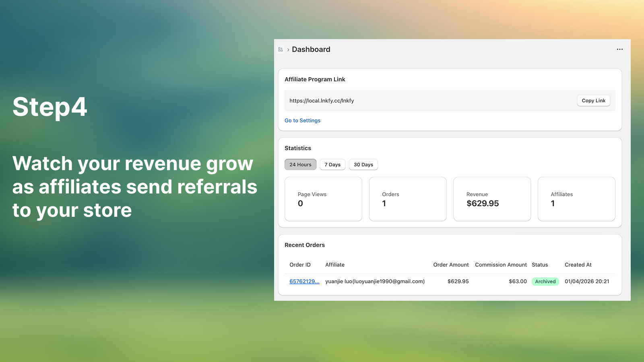This screenshot has width=644, height=362.
Task: Click the Order ID column header
Action: (x=300, y=265)
